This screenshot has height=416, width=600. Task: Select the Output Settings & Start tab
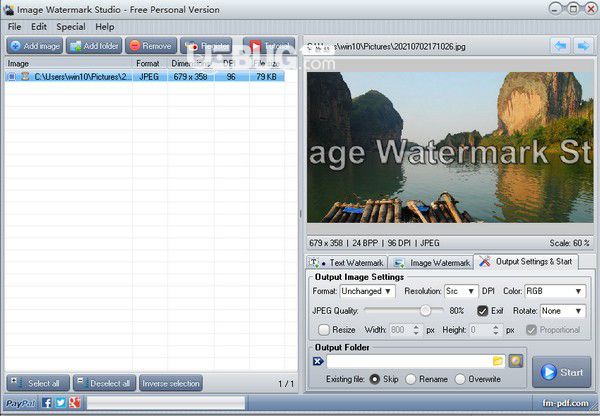click(527, 261)
